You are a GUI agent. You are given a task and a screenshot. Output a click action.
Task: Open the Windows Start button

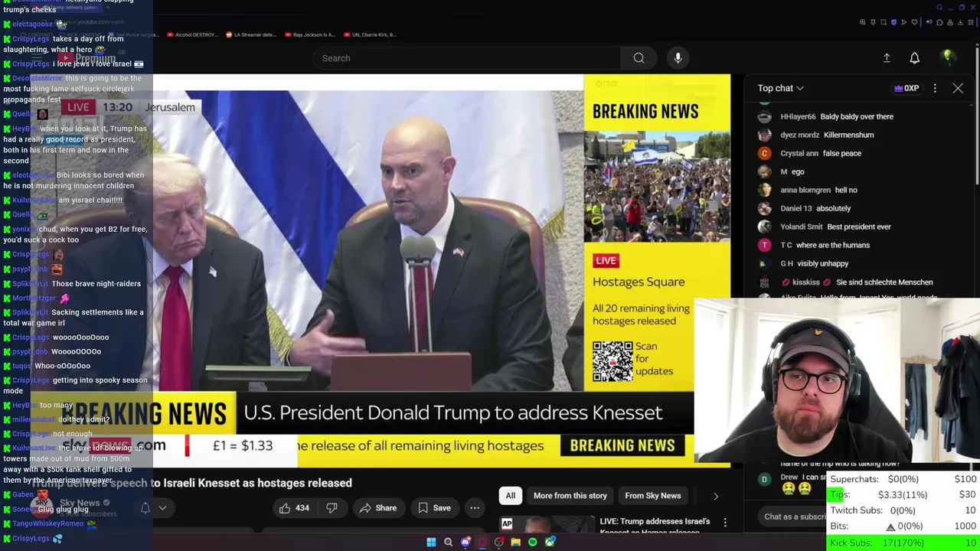431,542
